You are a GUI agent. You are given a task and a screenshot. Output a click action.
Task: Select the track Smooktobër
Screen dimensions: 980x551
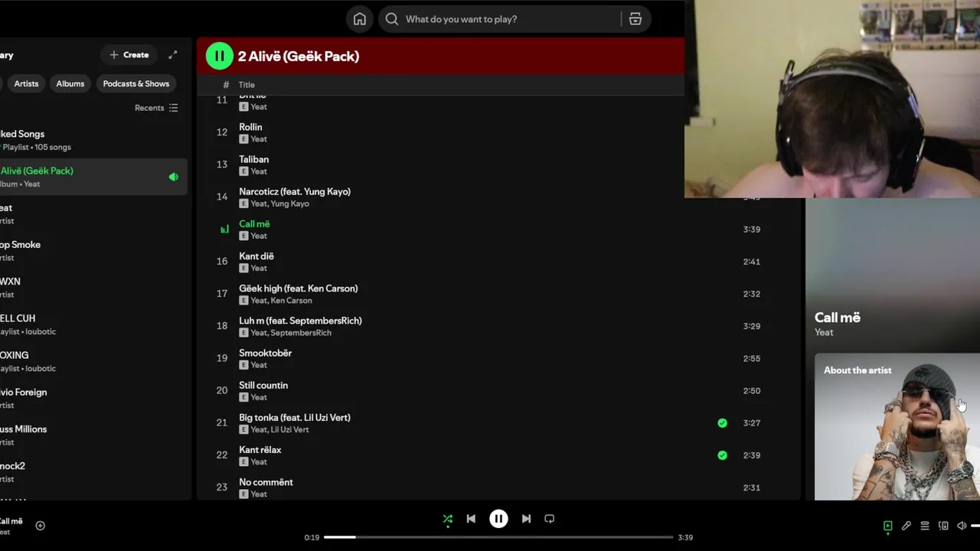point(265,353)
